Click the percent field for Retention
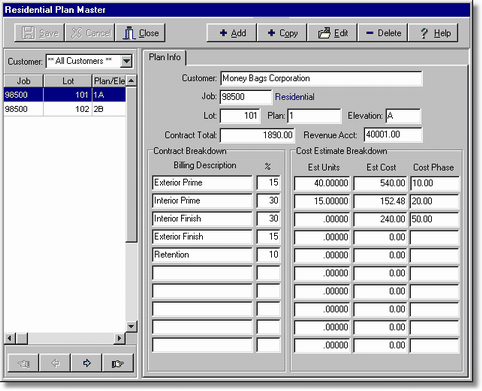 [x=268, y=255]
